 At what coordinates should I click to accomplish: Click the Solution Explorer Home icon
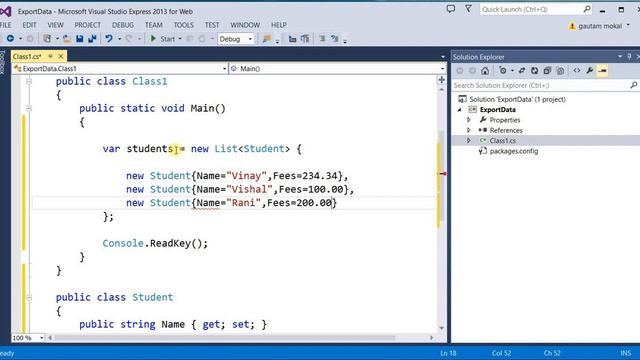pyautogui.click(x=485, y=71)
